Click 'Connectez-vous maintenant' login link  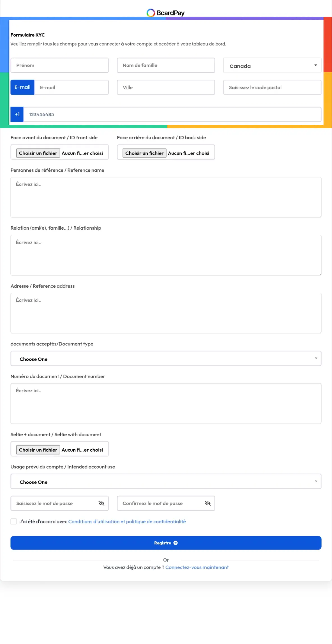tap(197, 567)
